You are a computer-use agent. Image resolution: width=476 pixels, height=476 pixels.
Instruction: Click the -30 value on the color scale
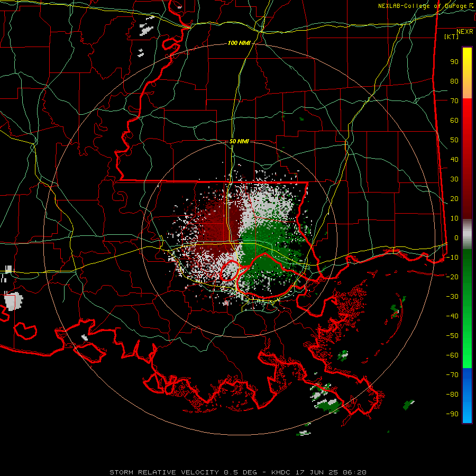452,297
